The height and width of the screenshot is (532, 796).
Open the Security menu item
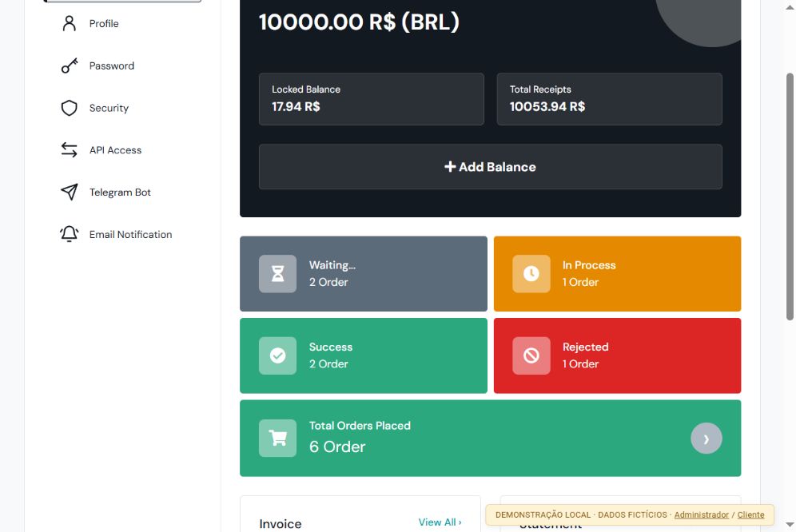coord(109,108)
